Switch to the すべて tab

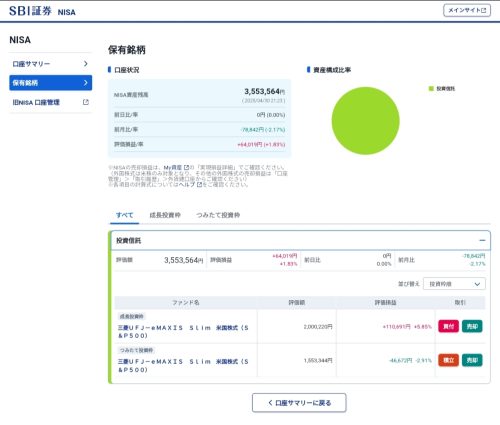[x=125, y=215]
